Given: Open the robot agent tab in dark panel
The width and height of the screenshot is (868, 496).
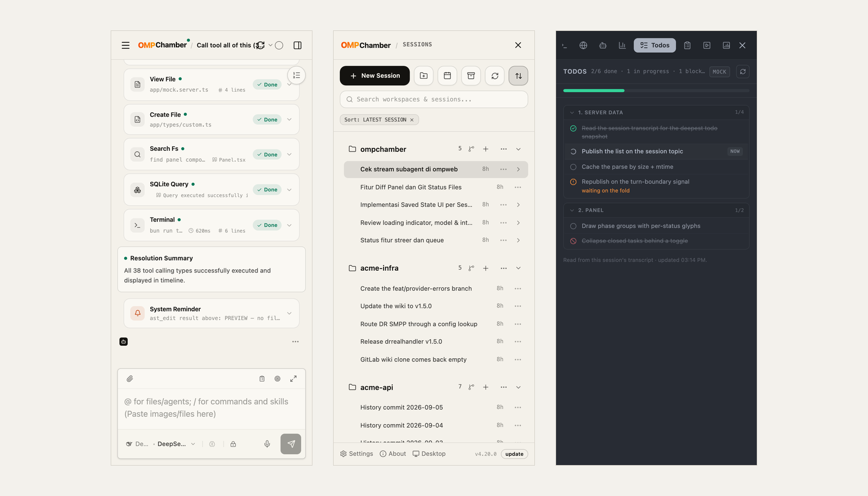Looking at the screenshot, I should click(603, 46).
